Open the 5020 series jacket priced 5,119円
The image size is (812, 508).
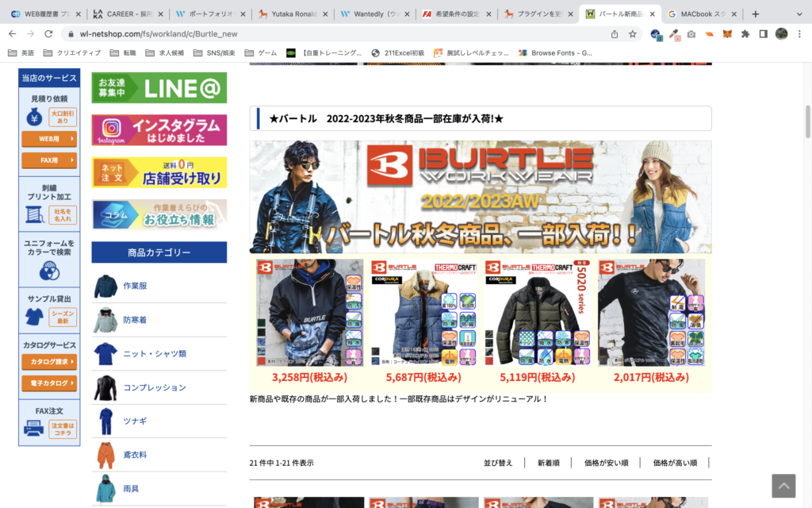(538, 313)
